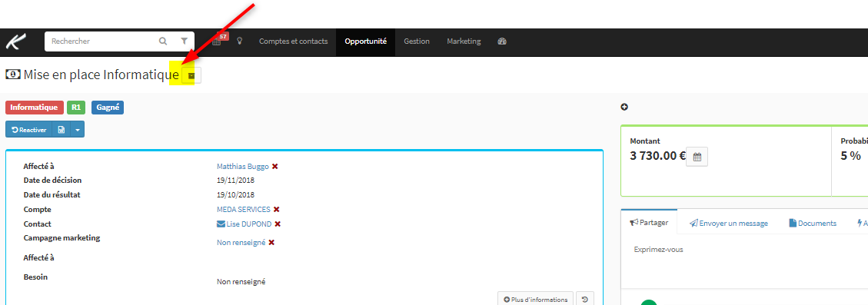Remove Lise DUPOND with the red X
The height and width of the screenshot is (305, 868).
pos(278,224)
